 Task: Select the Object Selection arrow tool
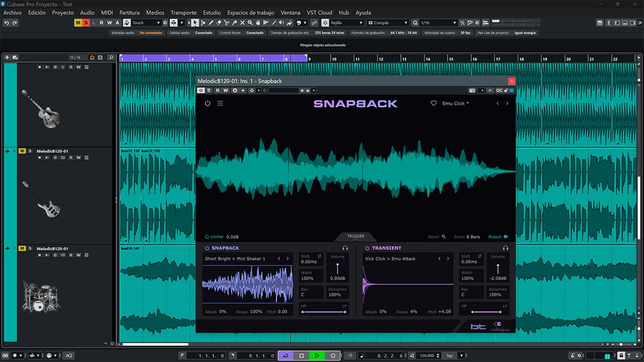(195, 23)
